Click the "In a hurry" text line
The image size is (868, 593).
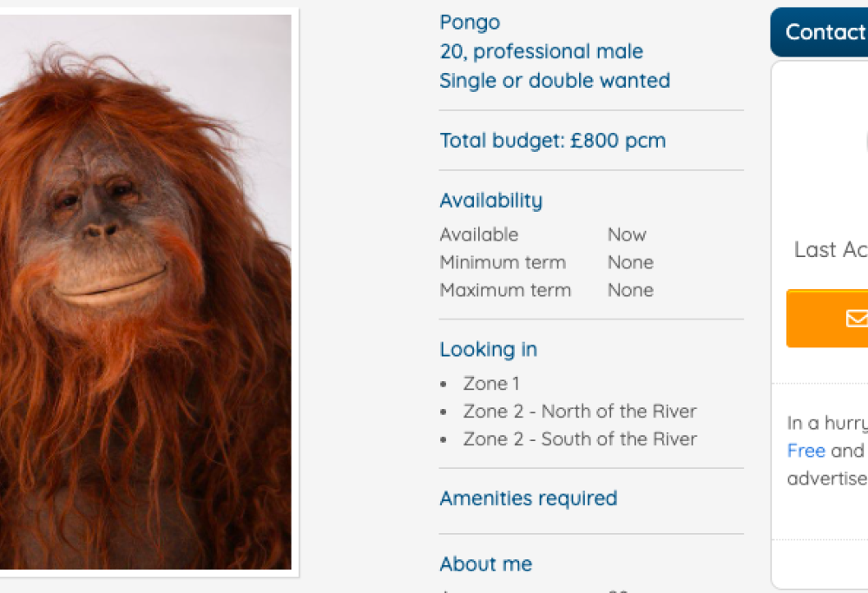pos(827,424)
